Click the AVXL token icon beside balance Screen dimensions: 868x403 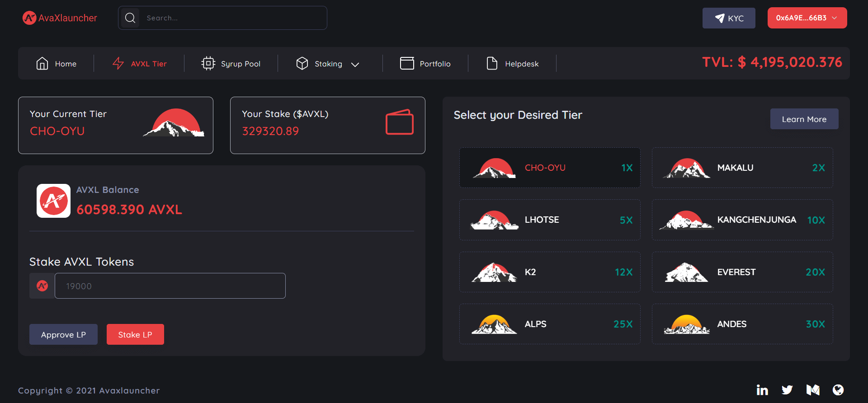pyautogui.click(x=53, y=201)
